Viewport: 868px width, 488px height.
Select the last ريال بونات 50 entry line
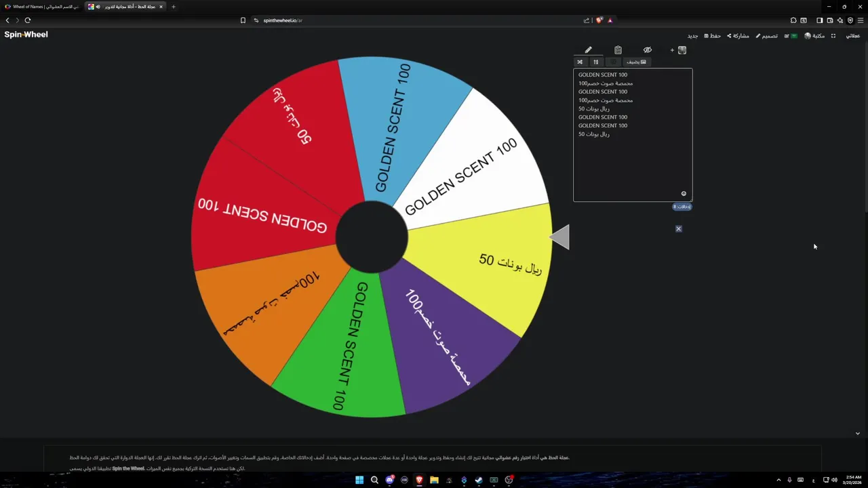click(x=594, y=134)
